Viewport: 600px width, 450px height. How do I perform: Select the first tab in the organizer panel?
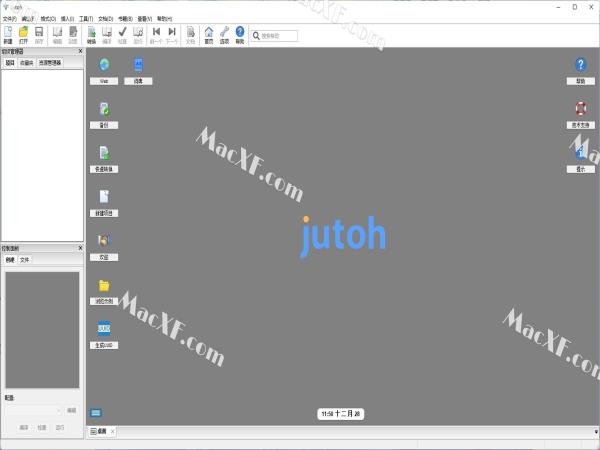tap(10, 62)
